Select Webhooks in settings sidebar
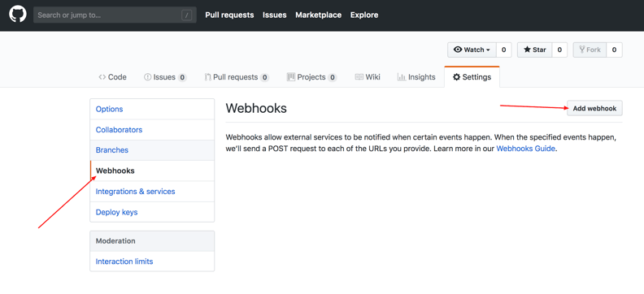644x294 pixels. tap(152, 171)
